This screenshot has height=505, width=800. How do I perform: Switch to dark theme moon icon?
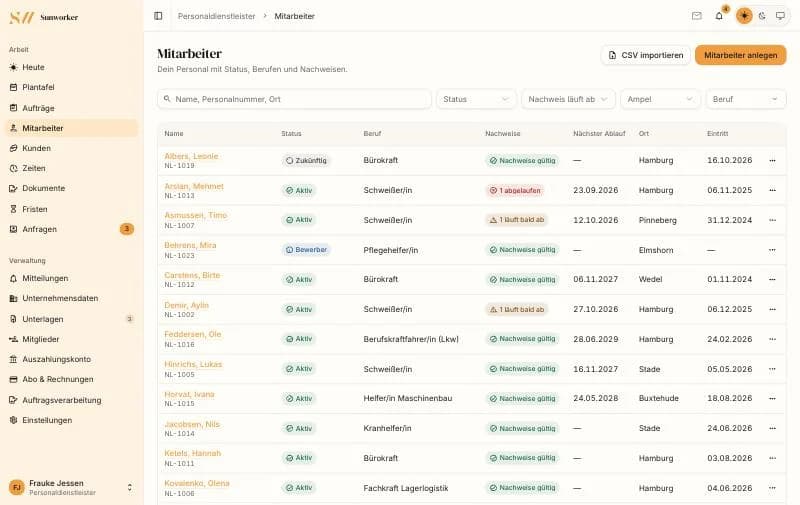(x=762, y=16)
